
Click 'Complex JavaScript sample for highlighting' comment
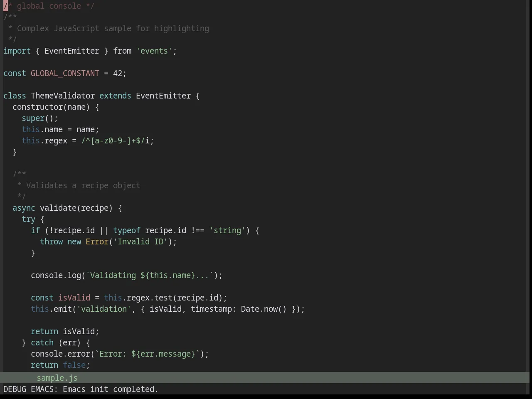(113, 28)
